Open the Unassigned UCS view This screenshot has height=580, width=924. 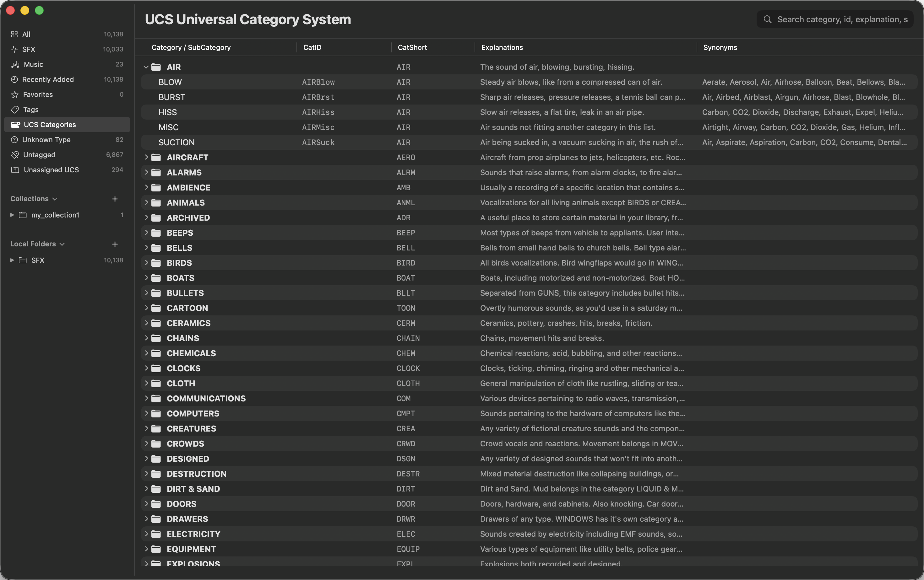point(67,170)
